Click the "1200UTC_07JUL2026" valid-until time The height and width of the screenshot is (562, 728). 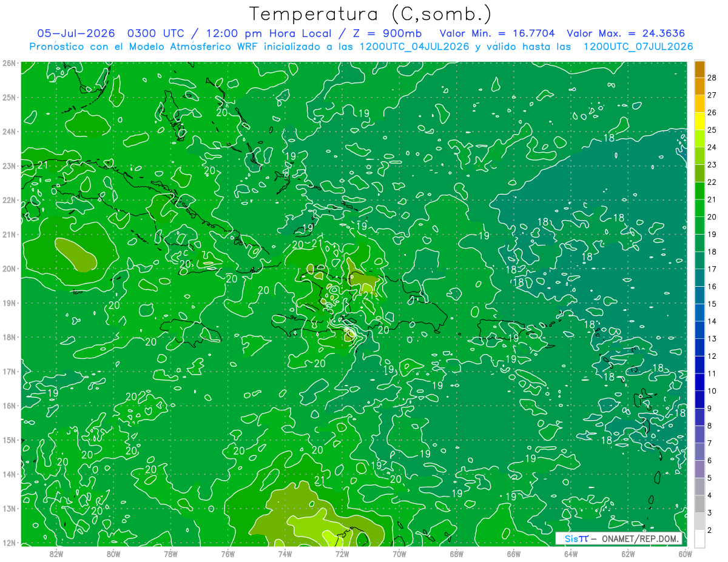(638, 46)
